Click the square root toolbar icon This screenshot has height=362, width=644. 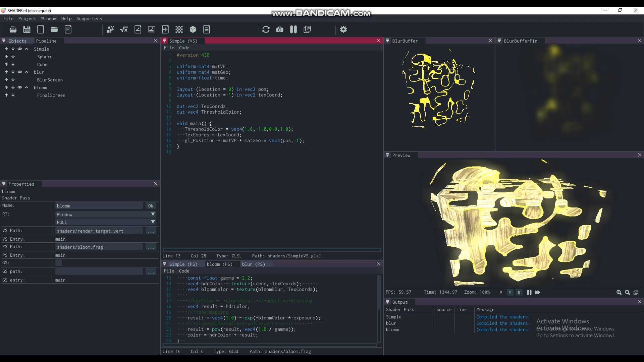click(x=124, y=29)
